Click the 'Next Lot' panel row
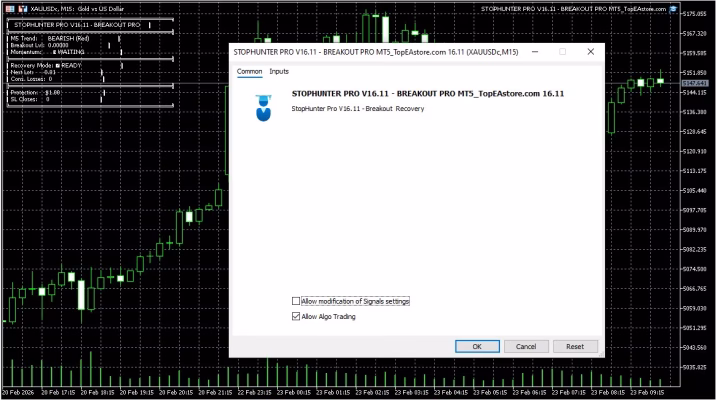The width and height of the screenshot is (716, 400). click(x=33, y=72)
